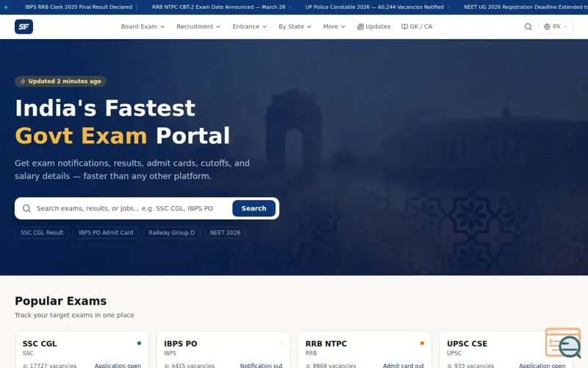Click the SSC CGL green status dot
The image size is (588, 368).
pyautogui.click(x=139, y=343)
